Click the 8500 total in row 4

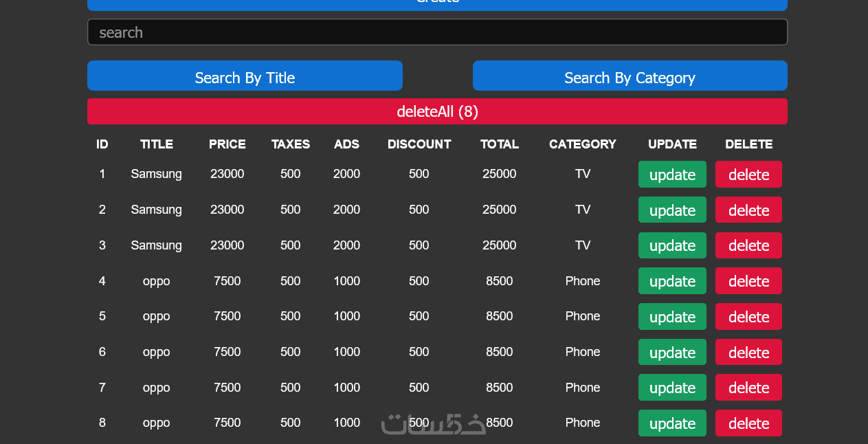pyautogui.click(x=500, y=281)
